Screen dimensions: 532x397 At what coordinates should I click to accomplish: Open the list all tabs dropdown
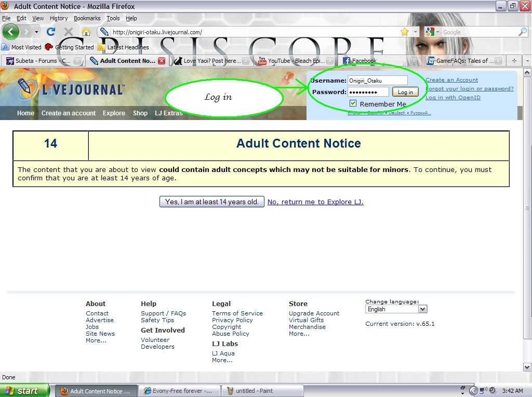[527, 61]
